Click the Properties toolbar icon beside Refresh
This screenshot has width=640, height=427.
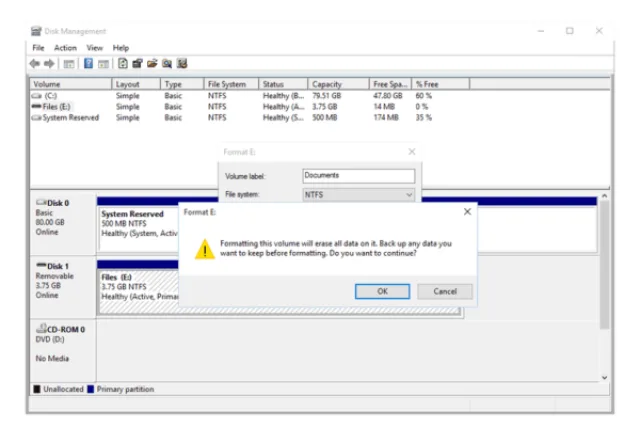[137, 63]
